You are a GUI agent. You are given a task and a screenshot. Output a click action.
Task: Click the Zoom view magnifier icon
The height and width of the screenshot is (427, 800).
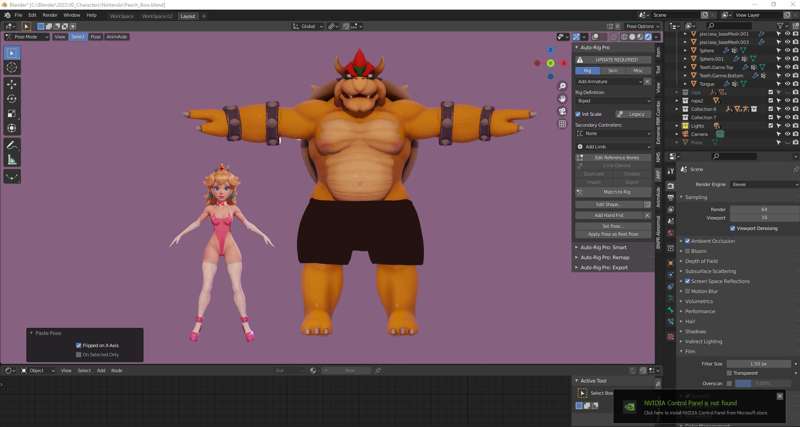tap(562, 86)
